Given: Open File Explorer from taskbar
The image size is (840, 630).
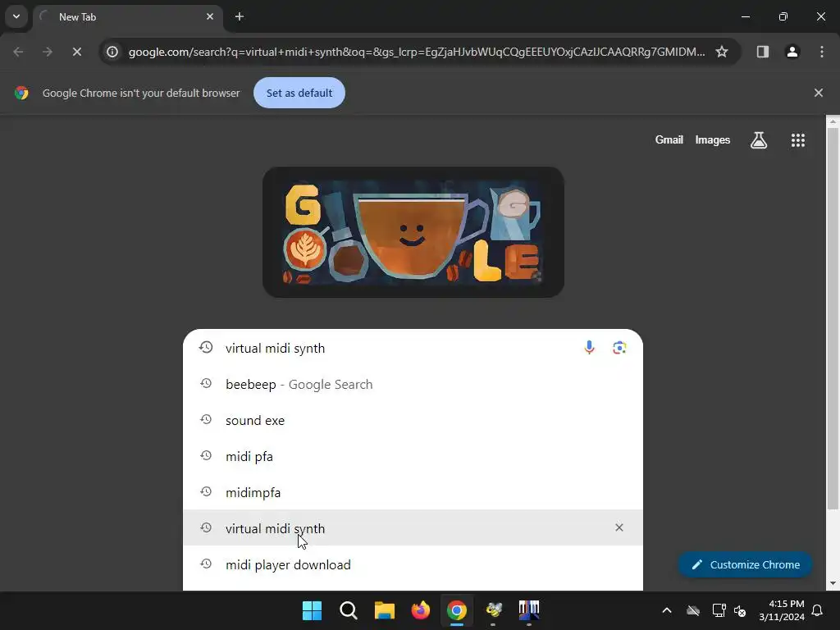Looking at the screenshot, I should tap(384, 610).
